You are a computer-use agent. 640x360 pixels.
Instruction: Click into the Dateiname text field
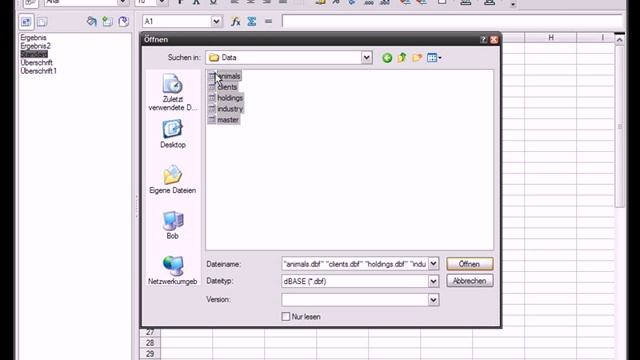point(355,264)
